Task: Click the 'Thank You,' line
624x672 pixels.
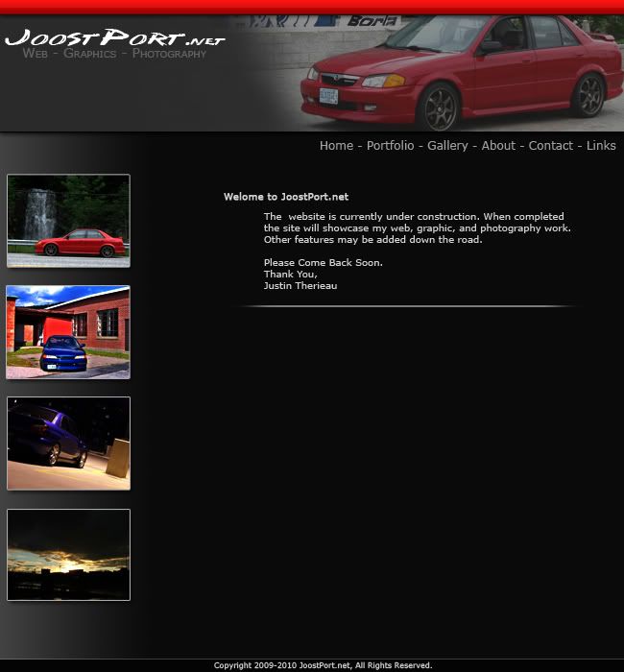Action: (291, 275)
